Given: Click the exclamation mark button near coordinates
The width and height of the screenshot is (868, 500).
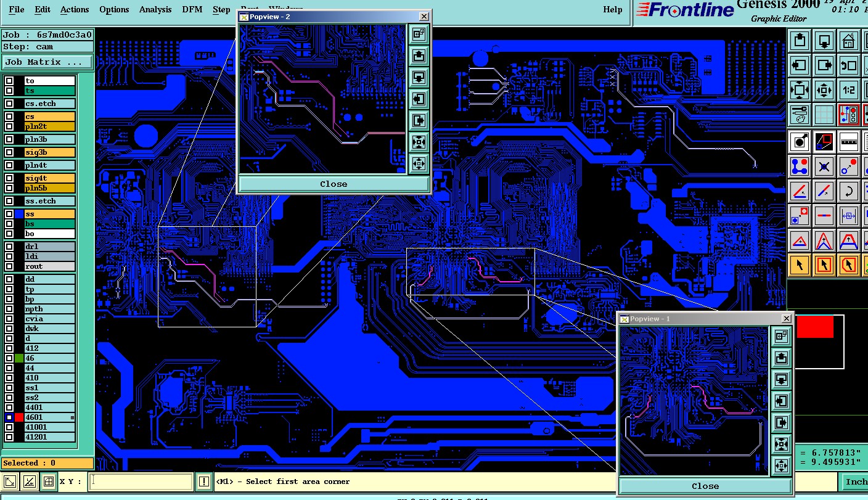Looking at the screenshot, I should (204, 482).
